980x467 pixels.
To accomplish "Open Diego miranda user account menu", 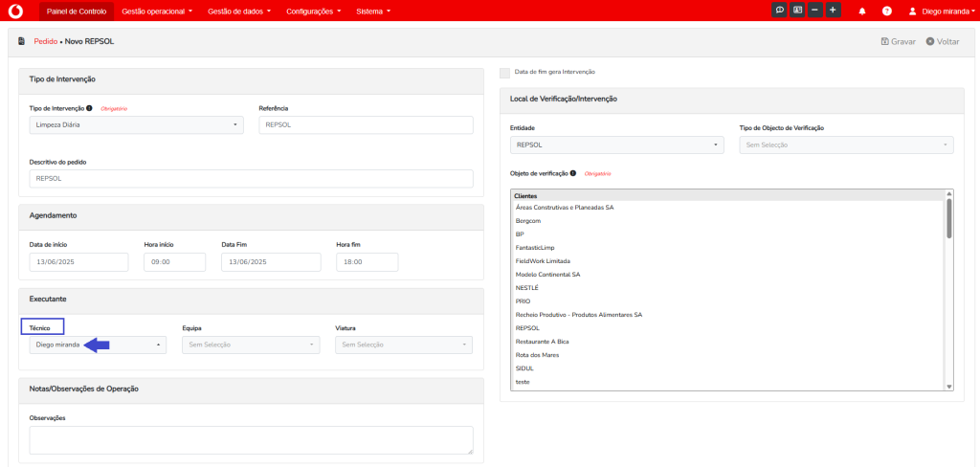I will (x=941, y=11).
